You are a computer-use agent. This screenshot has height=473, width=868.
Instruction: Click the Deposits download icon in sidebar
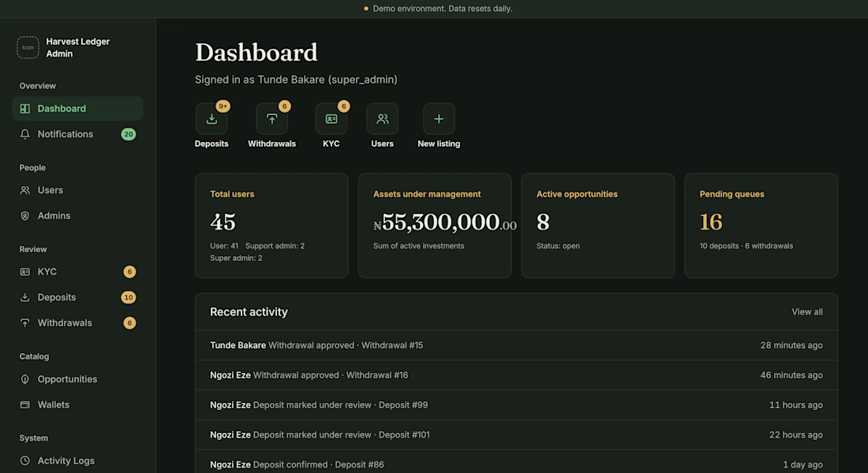coord(25,298)
